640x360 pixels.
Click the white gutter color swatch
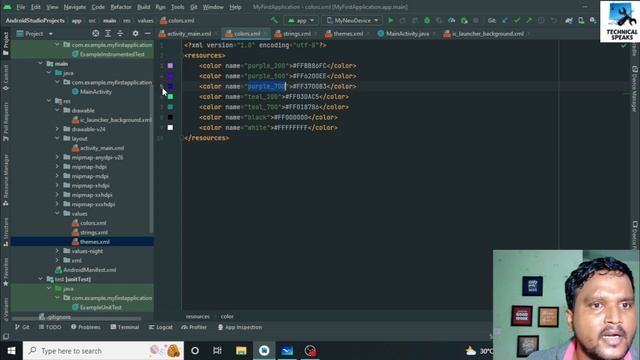coord(170,128)
